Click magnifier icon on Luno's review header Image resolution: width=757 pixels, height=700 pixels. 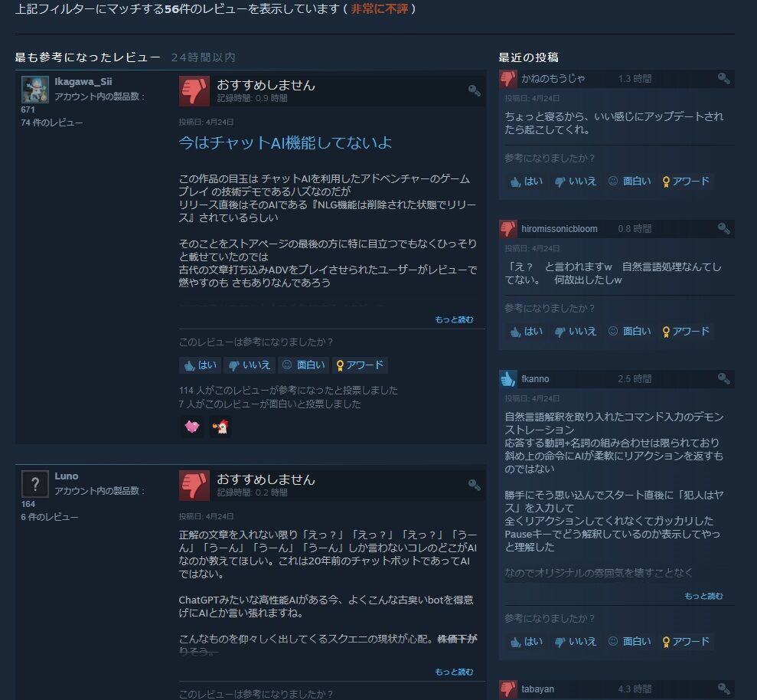click(x=474, y=485)
